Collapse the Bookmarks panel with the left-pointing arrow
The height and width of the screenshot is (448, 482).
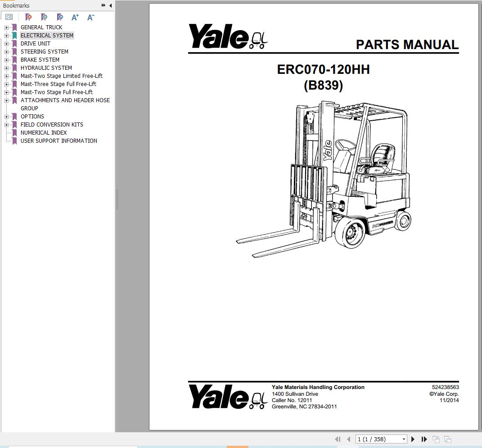[111, 6]
